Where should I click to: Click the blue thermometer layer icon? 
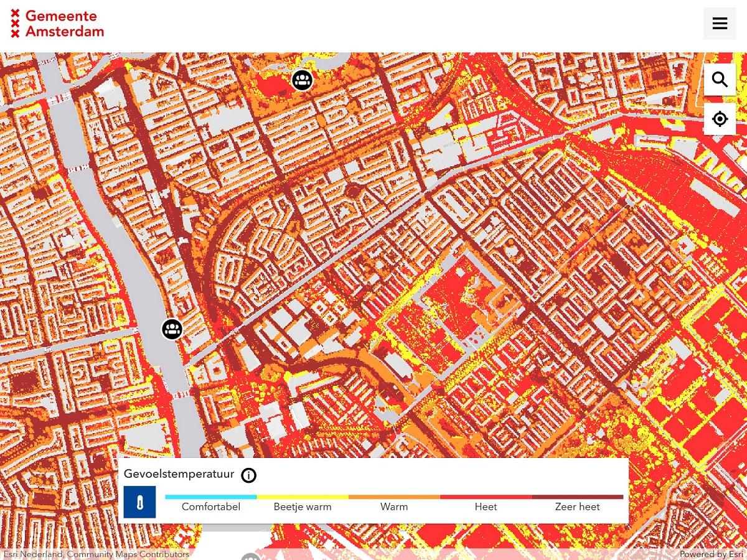pyautogui.click(x=139, y=502)
